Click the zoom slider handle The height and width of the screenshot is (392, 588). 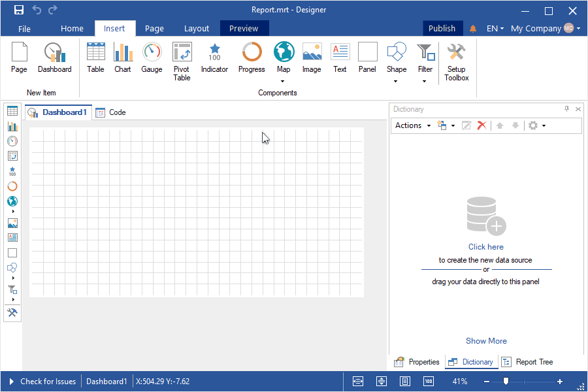click(x=506, y=381)
